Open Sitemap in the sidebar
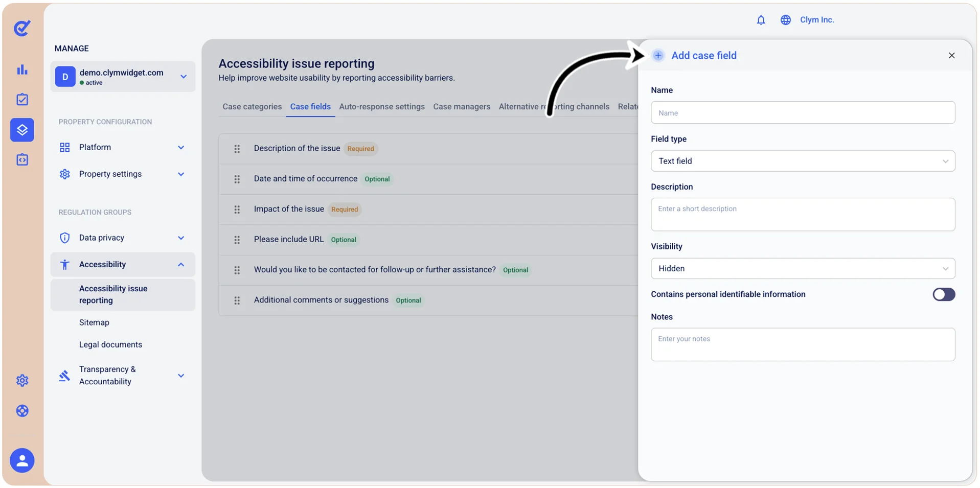 [94, 322]
